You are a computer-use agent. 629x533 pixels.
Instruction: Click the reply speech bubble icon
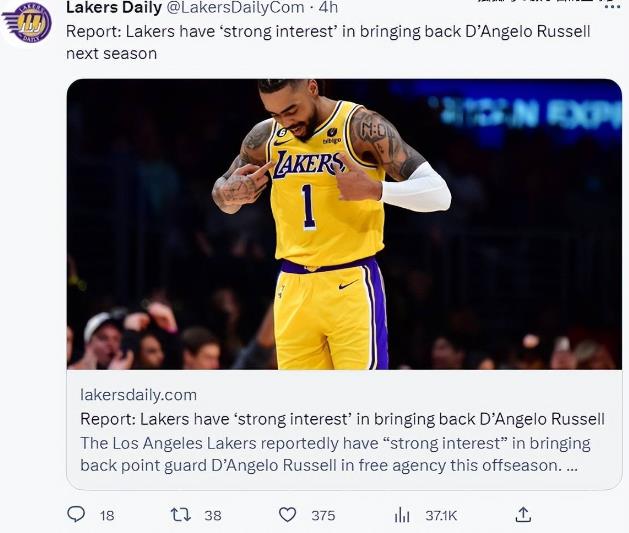[76, 515]
